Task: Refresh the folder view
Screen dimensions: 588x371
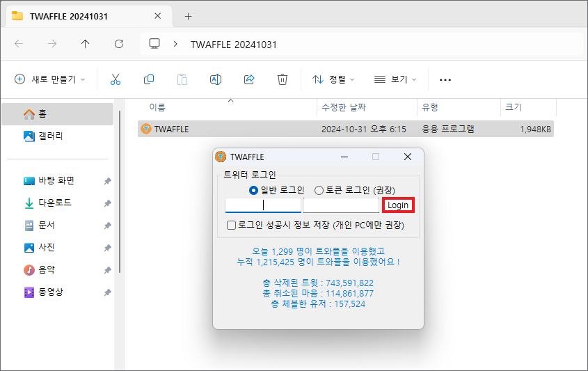Action: (119, 44)
